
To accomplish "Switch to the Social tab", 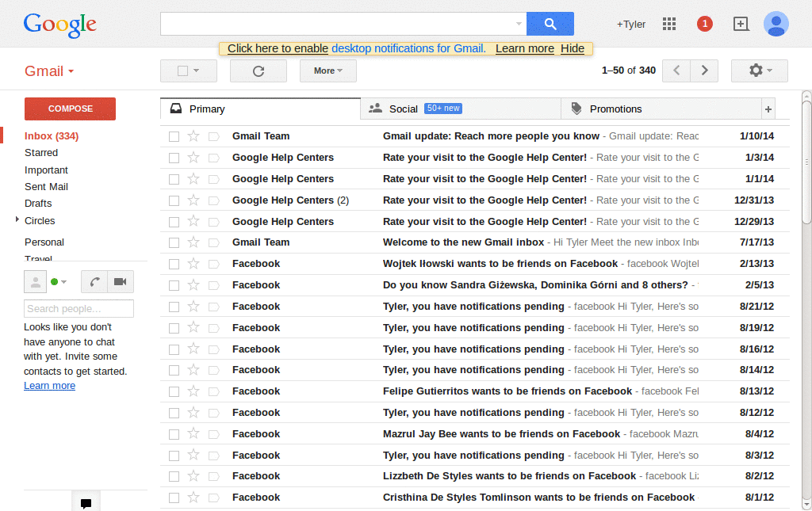I will tap(461, 109).
